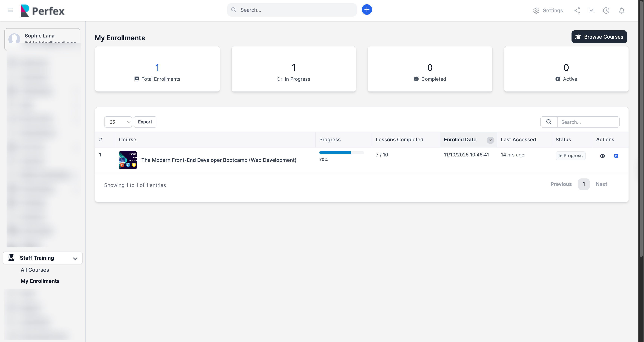Click the hamburger menu icon

click(10, 10)
